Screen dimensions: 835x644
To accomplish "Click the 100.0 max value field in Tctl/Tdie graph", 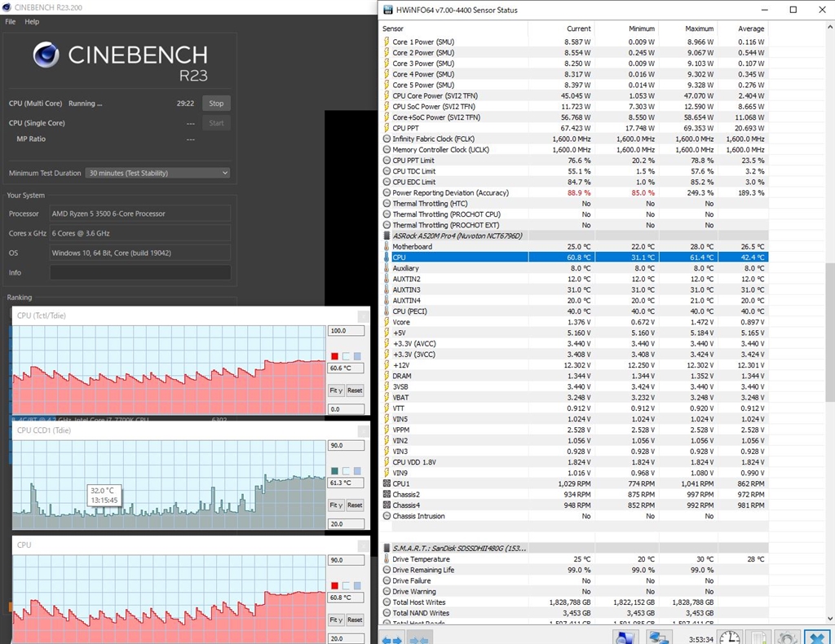I will point(346,330).
